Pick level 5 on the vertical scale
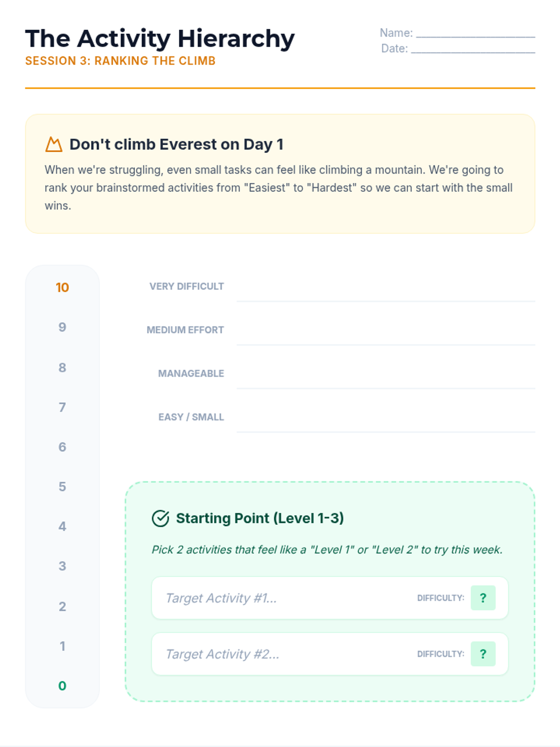560x747 pixels. point(62,487)
